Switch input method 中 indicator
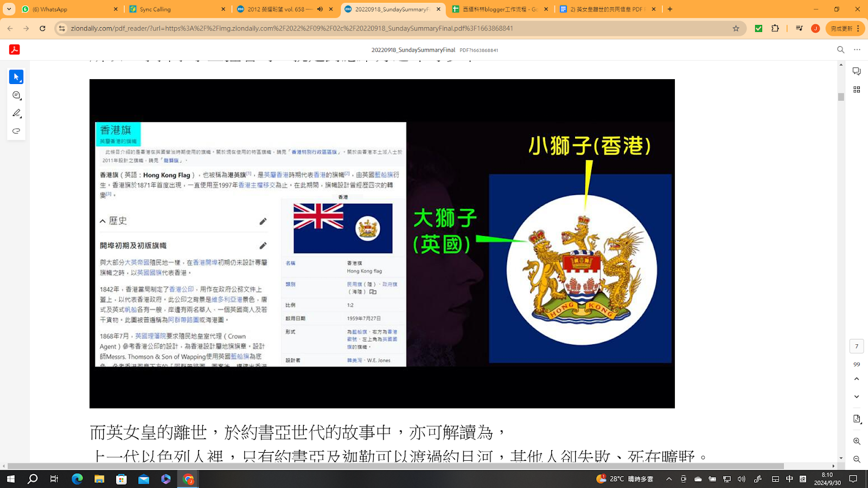Viewport: 868px width, 488px height. point(789,479)
